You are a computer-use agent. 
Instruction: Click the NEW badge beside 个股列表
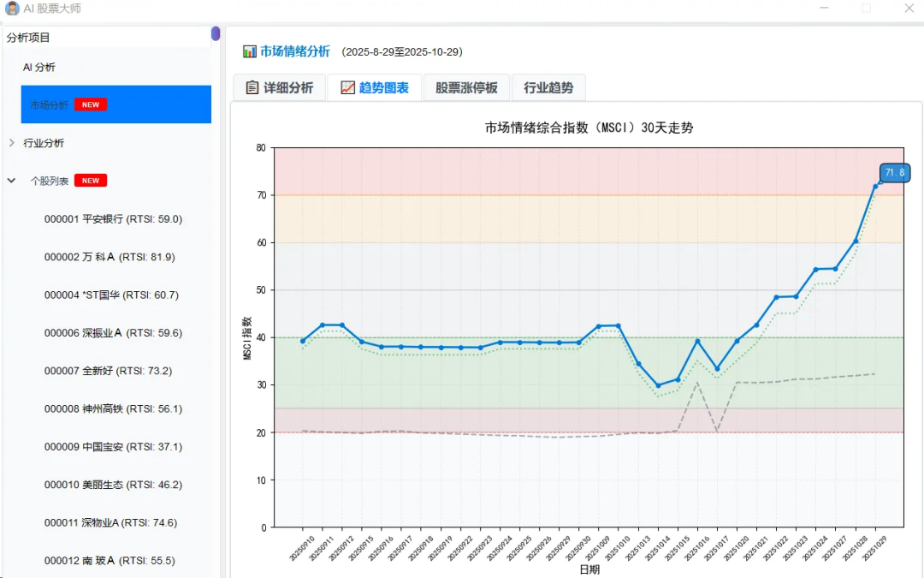tap(91, 181)
